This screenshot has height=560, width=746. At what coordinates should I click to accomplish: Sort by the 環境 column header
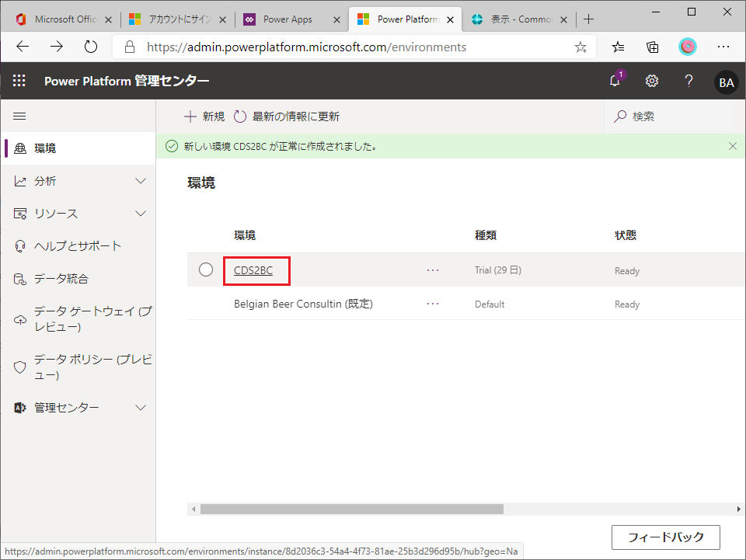pyautogui.click(x=245, y=235)
